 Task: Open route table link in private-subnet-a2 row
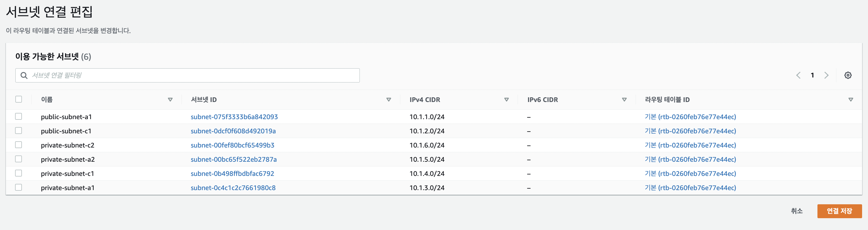pyautogui.click(x=690, y=159)
